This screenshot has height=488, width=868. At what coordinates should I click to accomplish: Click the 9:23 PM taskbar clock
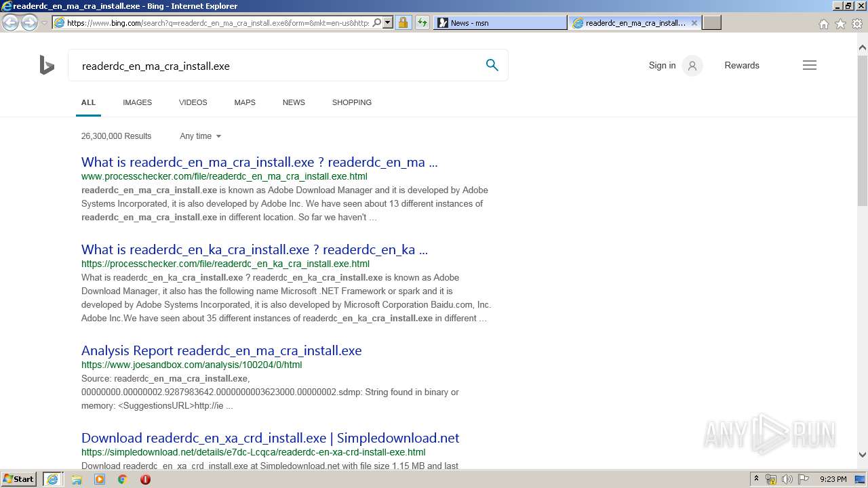point(833,479)
